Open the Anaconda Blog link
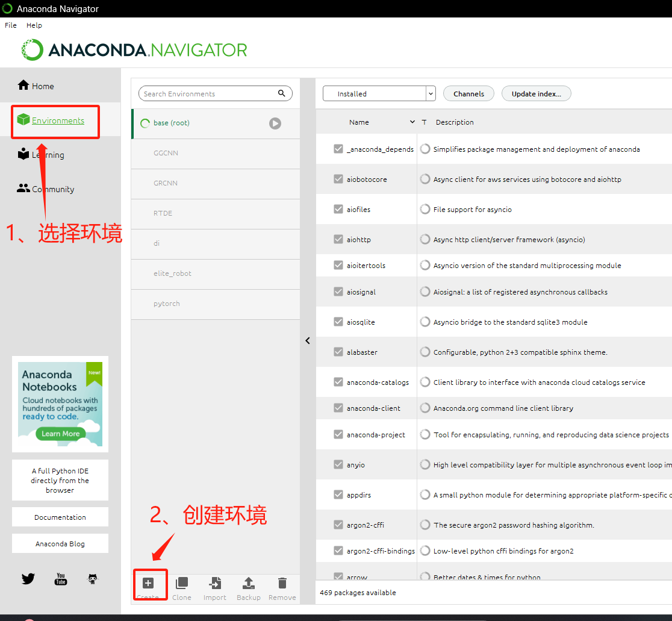672x621 pixels. pyautogui.click(x=60, y=543)
